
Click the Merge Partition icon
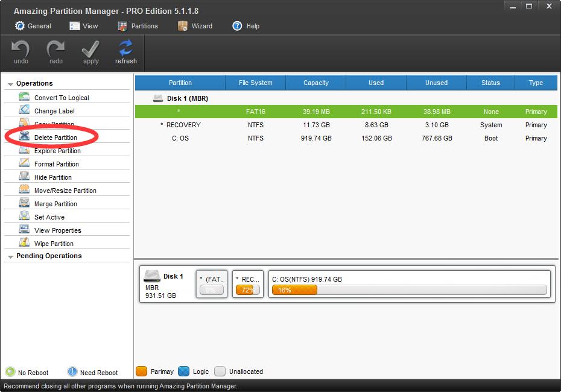pyautogui.click(x=24, y=203)
